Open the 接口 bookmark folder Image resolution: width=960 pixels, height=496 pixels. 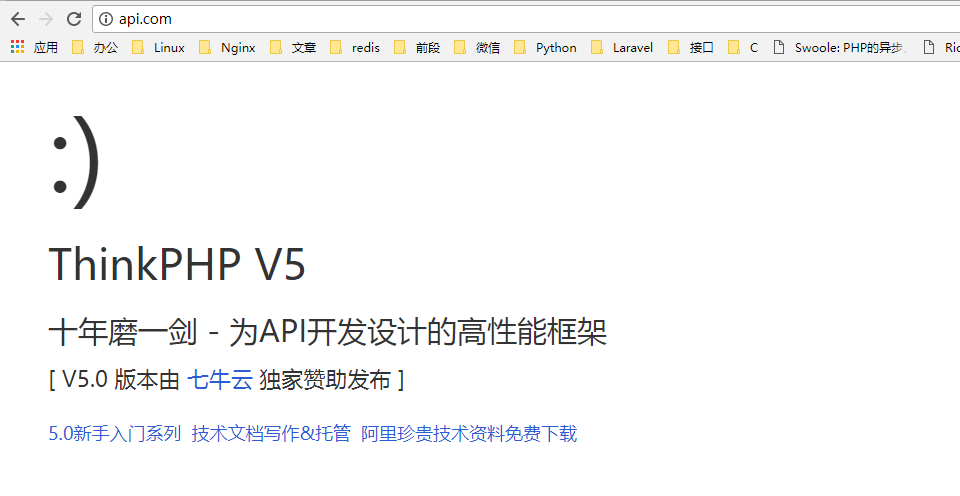click(x=691, y=47)
